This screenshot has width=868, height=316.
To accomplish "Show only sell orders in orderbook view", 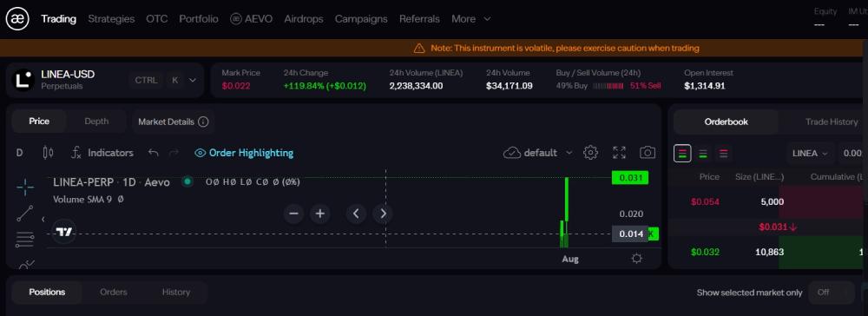I will click(724, 154).
